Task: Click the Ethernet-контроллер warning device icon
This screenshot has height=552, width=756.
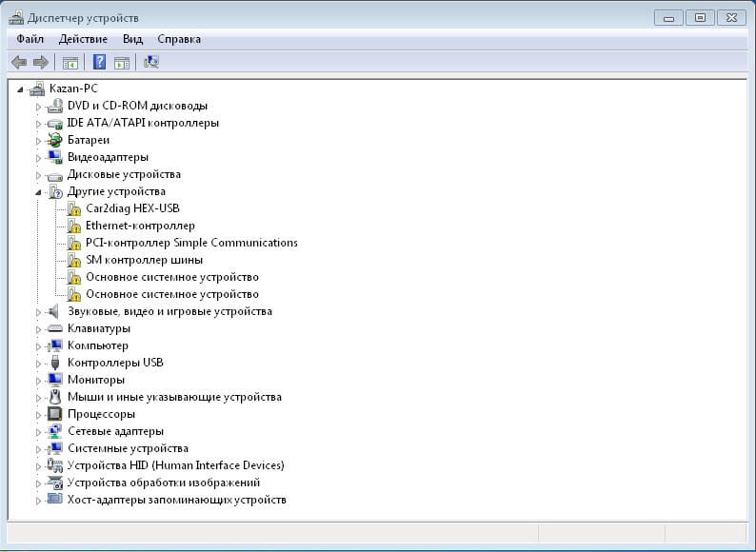Action: (x=74, y=226)
